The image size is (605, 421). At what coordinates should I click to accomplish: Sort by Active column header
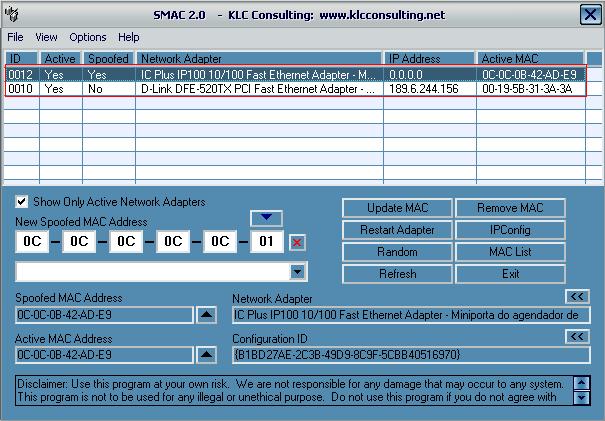[x=60, y=59]
